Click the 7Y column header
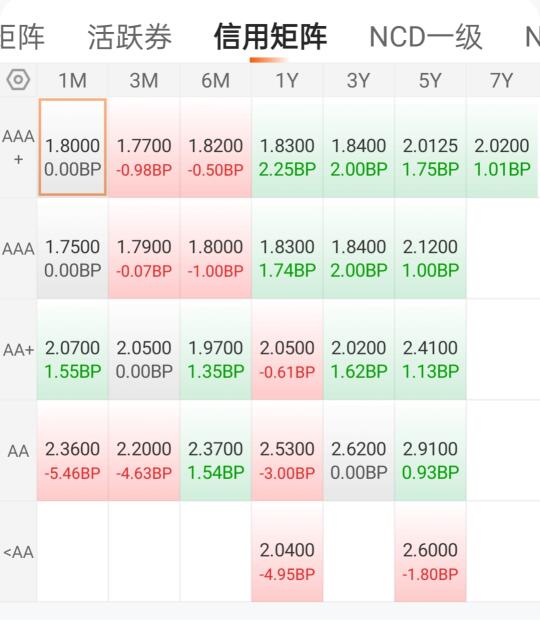 coord(502,80)
